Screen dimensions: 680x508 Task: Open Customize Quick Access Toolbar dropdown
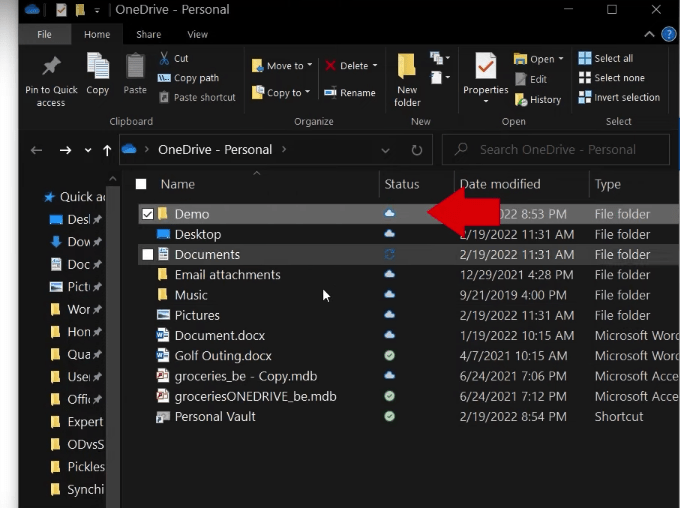pyautogui.click(x=97, y=10)
